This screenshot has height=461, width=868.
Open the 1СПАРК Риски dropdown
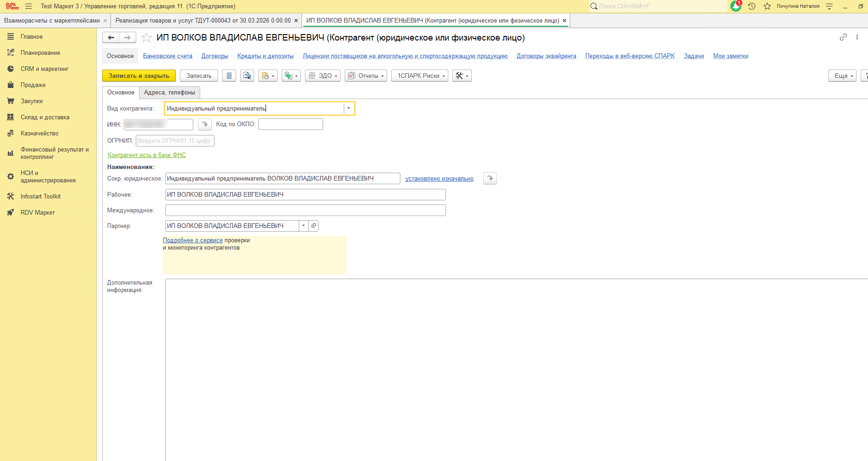pyautogui.click(x=420, y=76)
